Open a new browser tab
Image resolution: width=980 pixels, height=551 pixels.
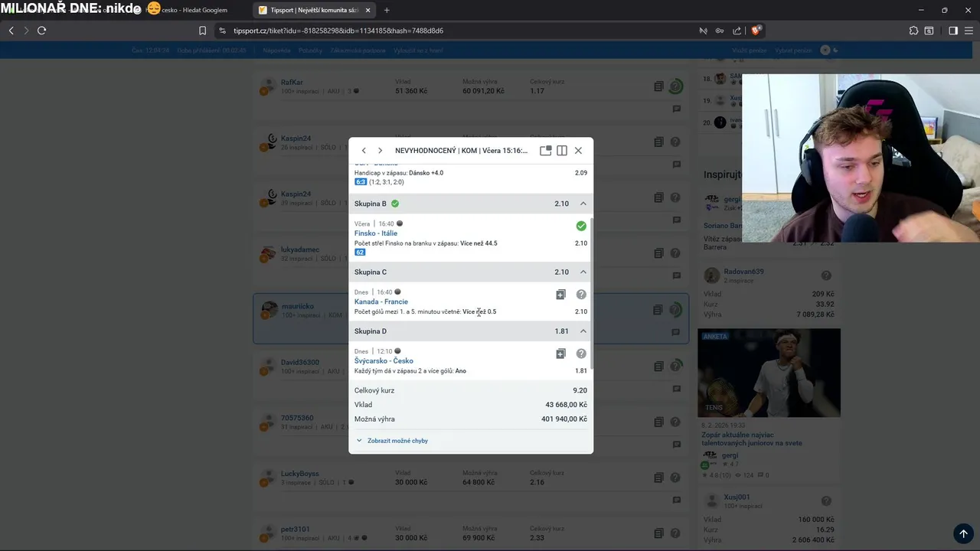[387, 10]
